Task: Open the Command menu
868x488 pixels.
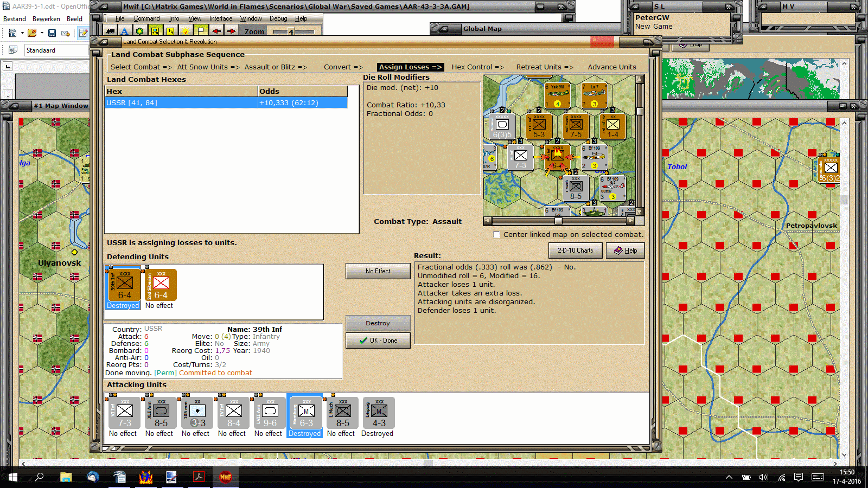Action: click(x=146, y=18)
